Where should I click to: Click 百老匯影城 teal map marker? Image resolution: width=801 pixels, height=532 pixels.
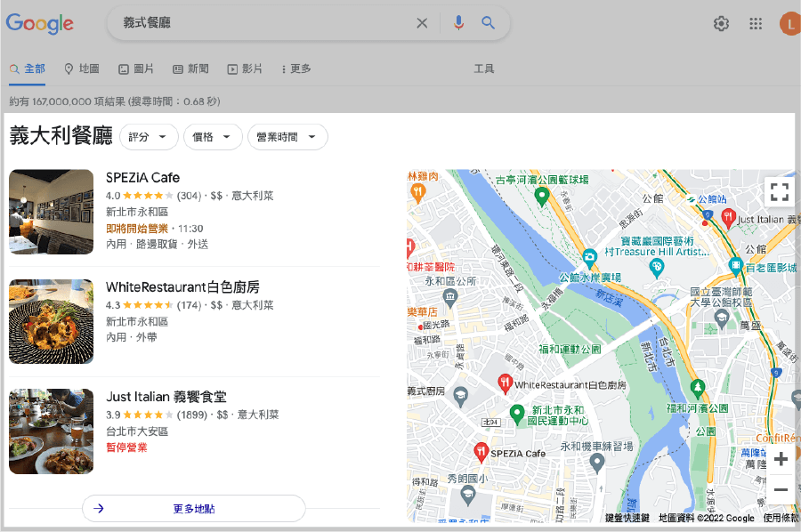point(736,266)
